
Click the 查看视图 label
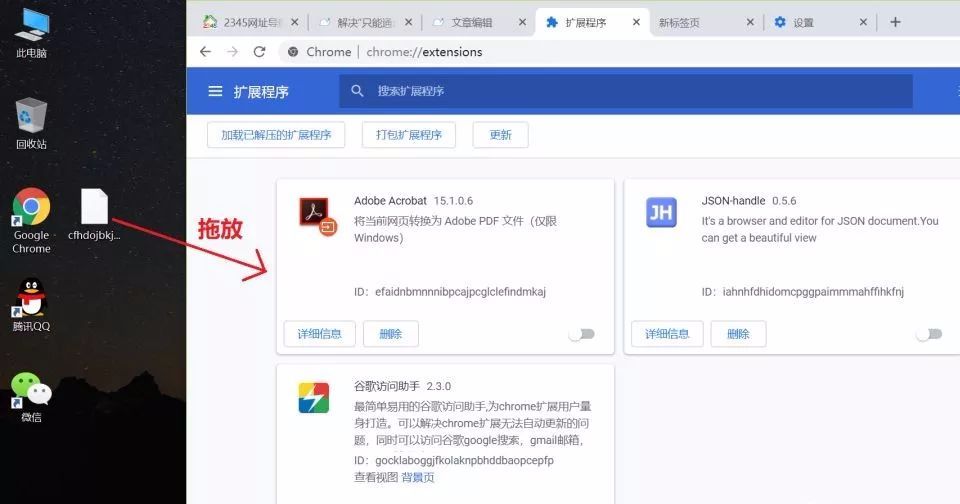coord(376,477)
